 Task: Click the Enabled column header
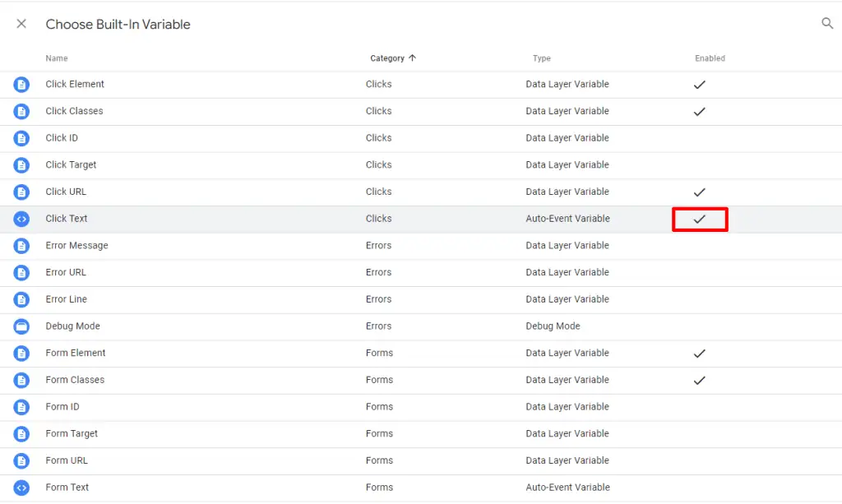pyautogui.click(x=710, y=58)
